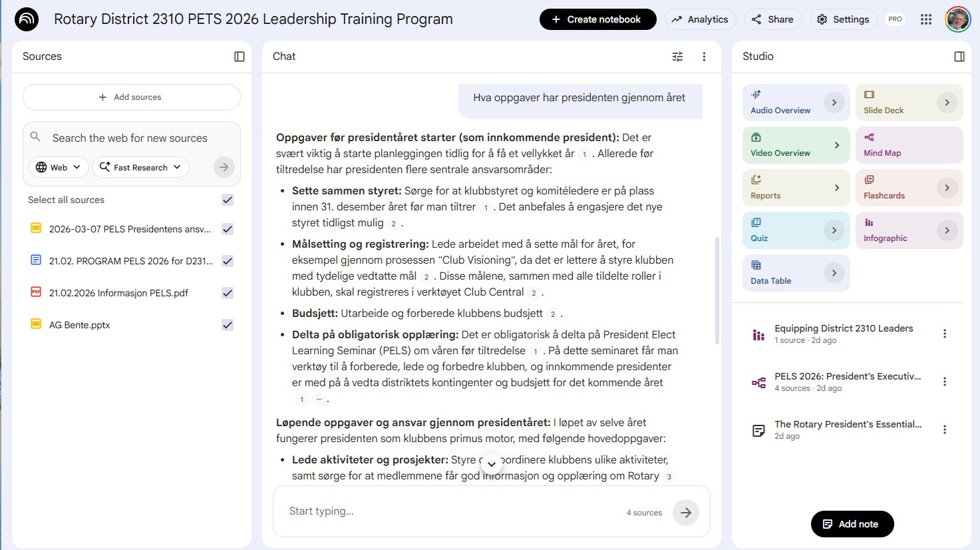Open options for Equipping District 2310 Leaders
Image resolution: width=980 pixels, height=550 pixels.
coord(945,334)
